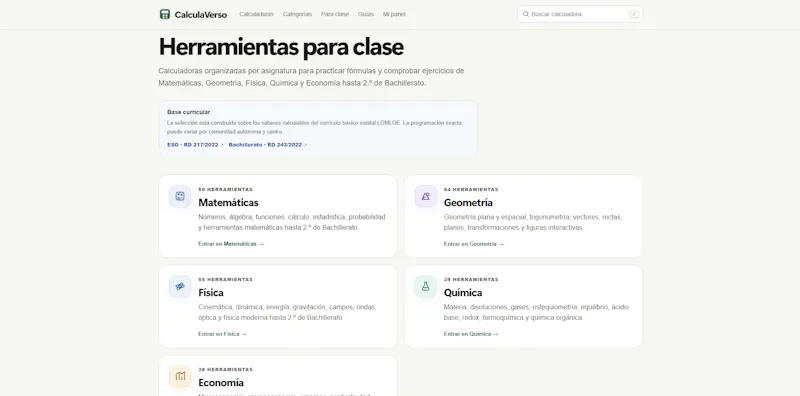
Task: Click the Economía card icon
Action: (x=180, y=376)
